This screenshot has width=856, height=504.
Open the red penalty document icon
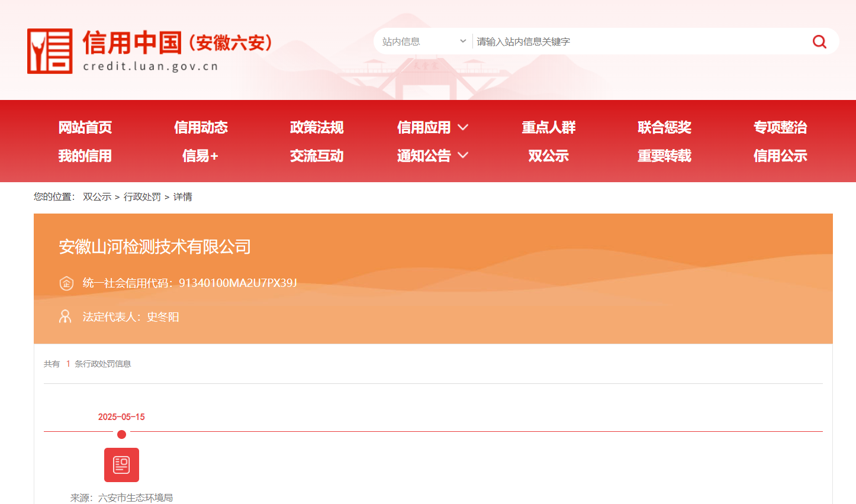(x=121, y=465)
